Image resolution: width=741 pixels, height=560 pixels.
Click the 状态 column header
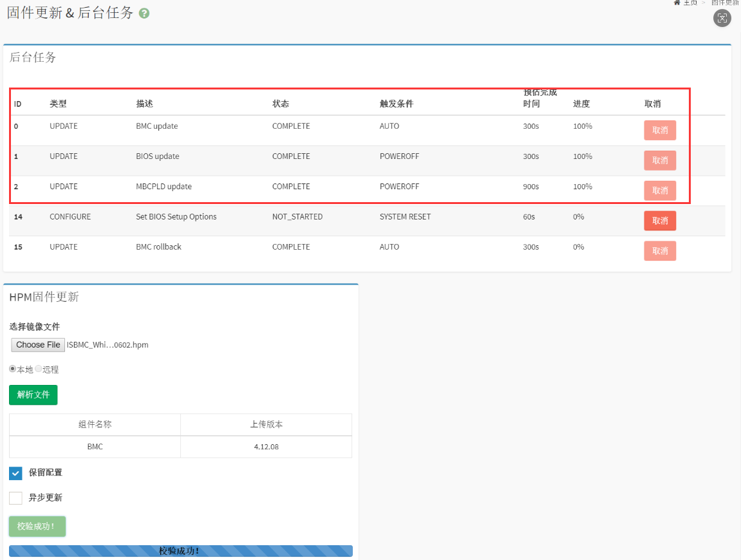tap(281, 104)
